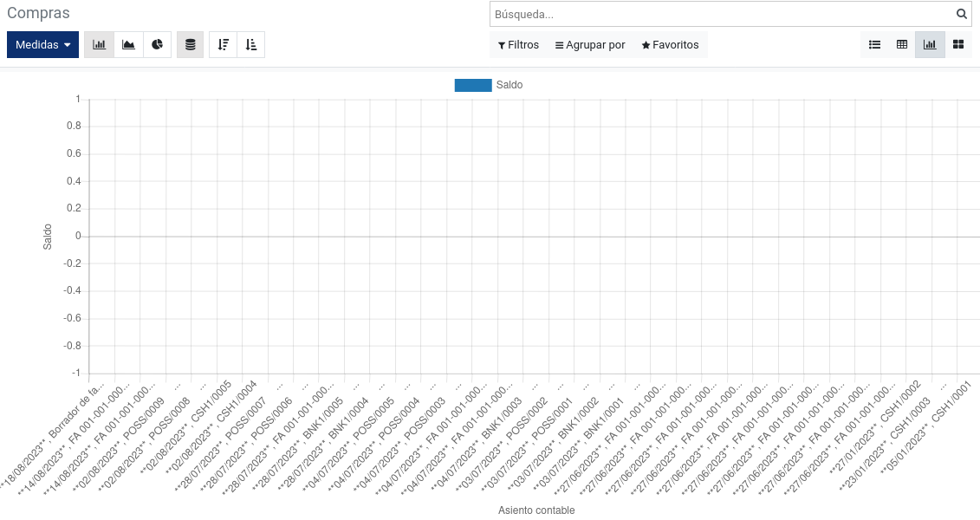Open the Filtros menu
980x520 pixels.
(x=518, y=45)
